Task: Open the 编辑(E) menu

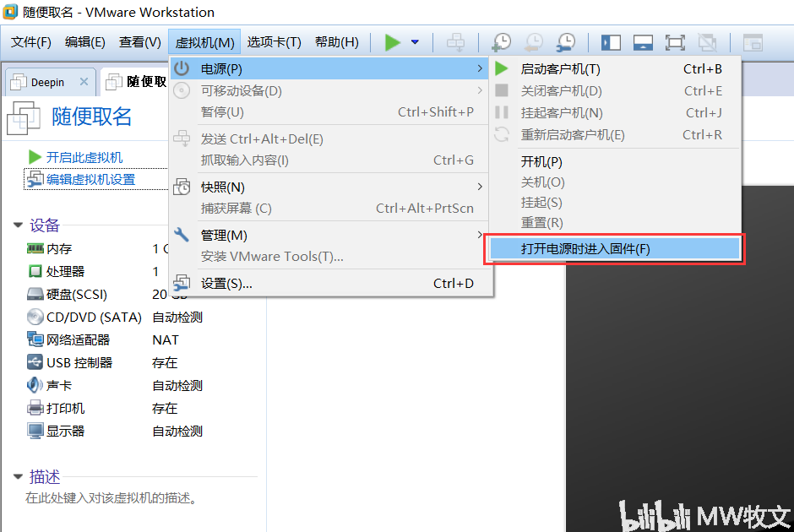Action: tap(85, 42)
